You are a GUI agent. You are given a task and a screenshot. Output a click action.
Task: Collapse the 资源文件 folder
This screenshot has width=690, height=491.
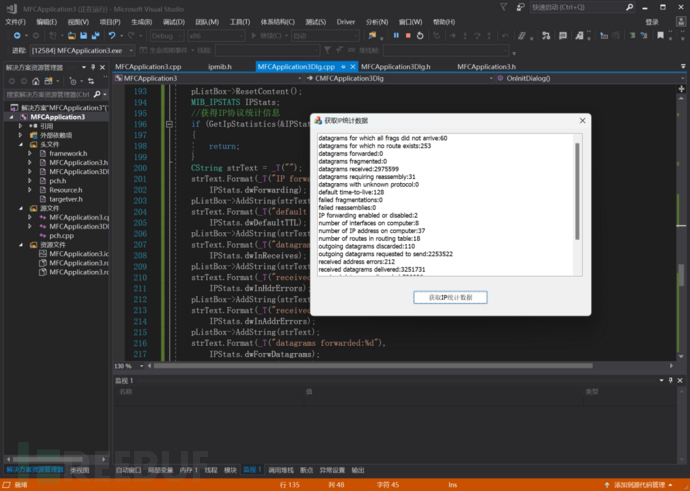point(22,244)
